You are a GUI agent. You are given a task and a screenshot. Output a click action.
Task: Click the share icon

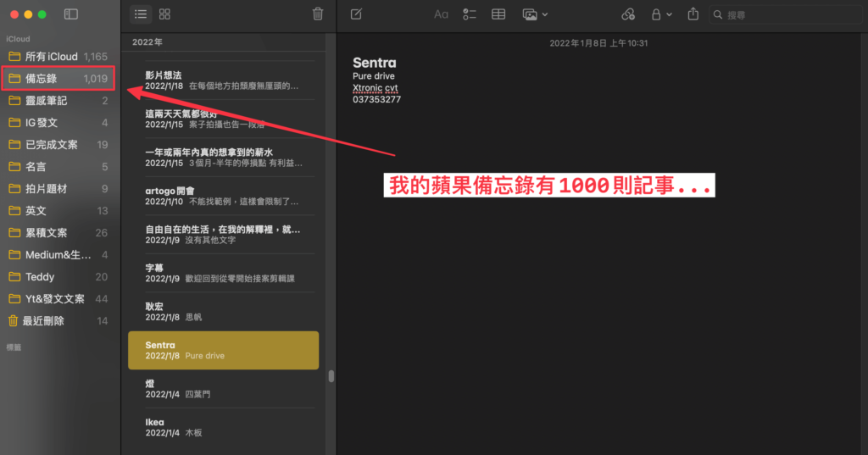click(693, 14)
